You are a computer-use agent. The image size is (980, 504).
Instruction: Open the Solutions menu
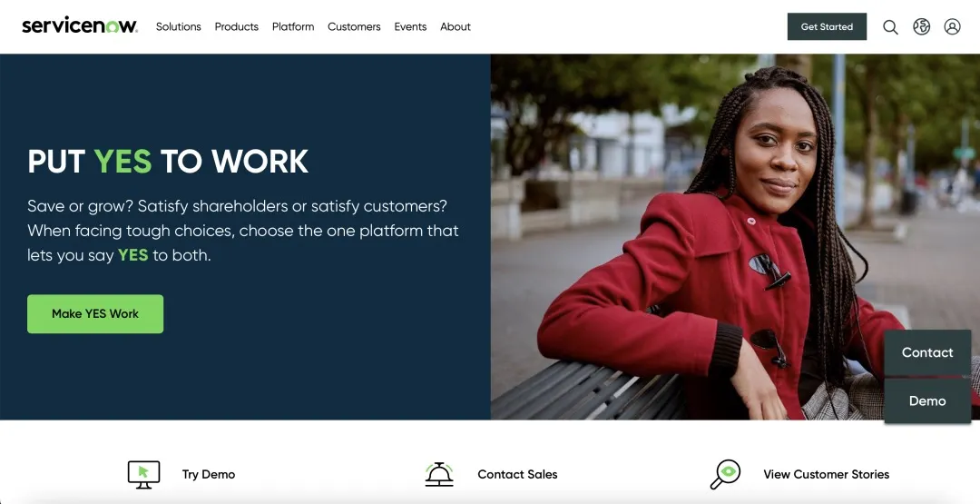point(178,26)
